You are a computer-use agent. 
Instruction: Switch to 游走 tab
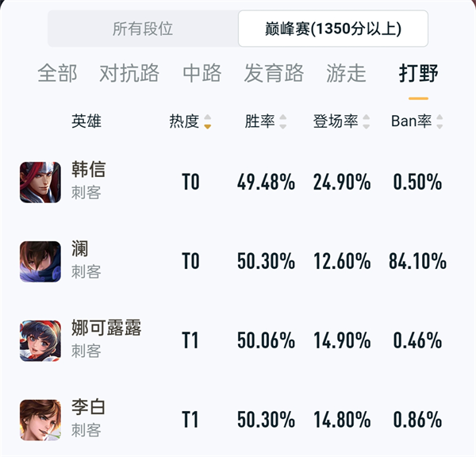[x=346, y=73]
